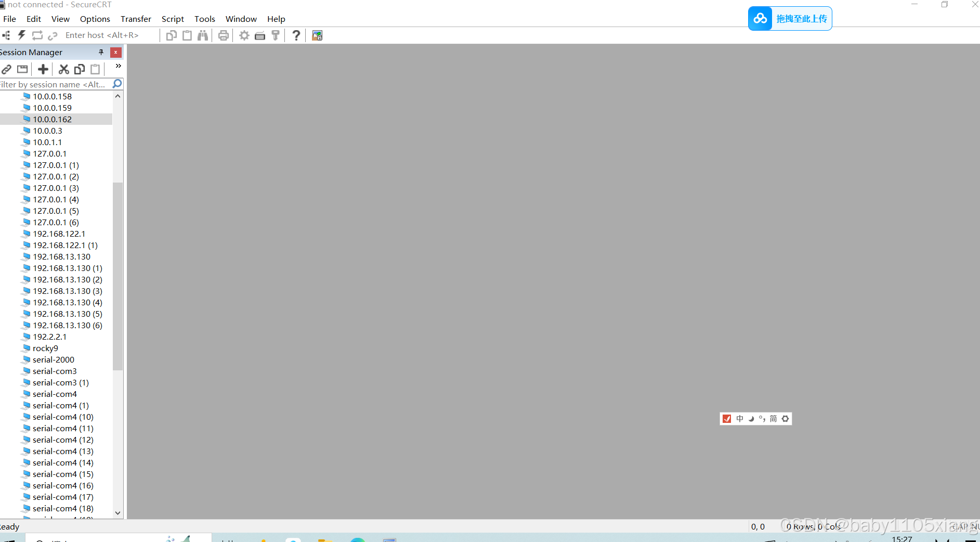The height and width of the screenshot is (542, 980).
Task: Click the Print icon
Action: click(x=224, y=35)
